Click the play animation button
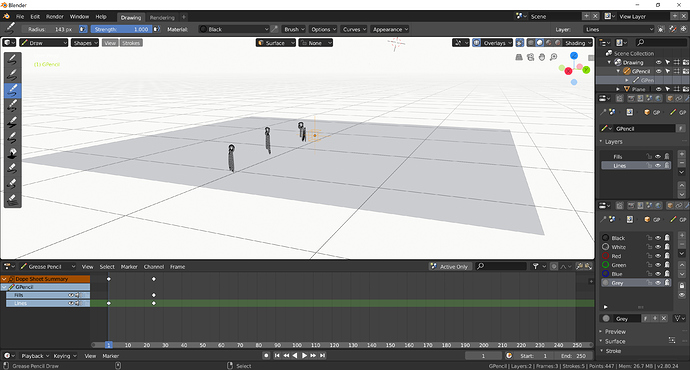Screen dimensions: 690x370 pos(304,355)
